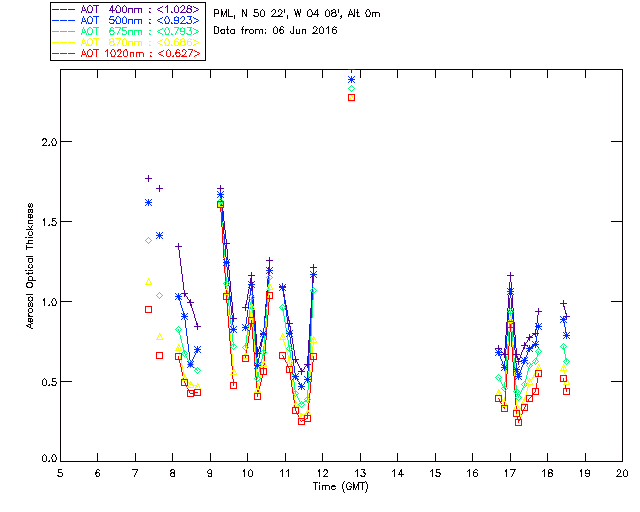
Task: Click the 1.5 tick label on y-axis
Action: [x=47, y=221]
